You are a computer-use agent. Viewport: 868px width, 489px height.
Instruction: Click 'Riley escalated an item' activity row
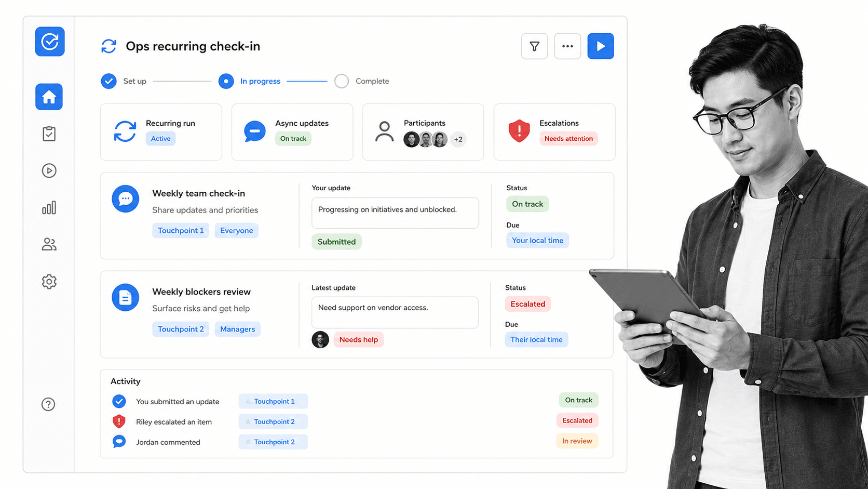[174, 422]
